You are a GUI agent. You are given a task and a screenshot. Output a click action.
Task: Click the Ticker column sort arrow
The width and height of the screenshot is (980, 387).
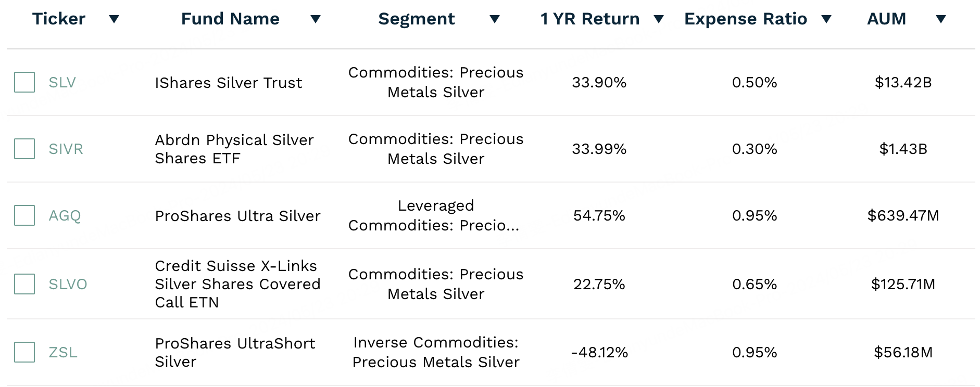pyautogui.click(x=114, y=19)
